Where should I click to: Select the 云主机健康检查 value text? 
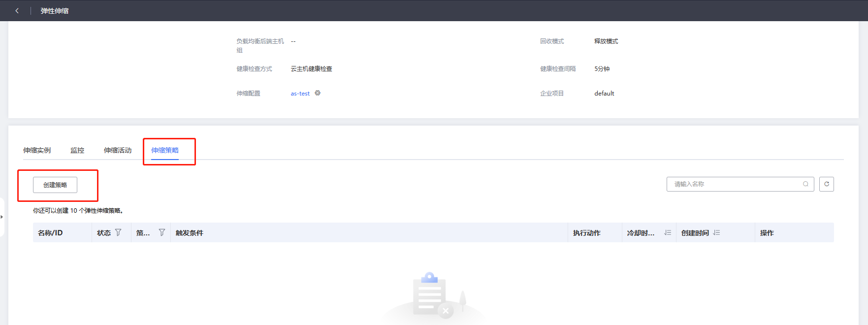click(311, 69)
